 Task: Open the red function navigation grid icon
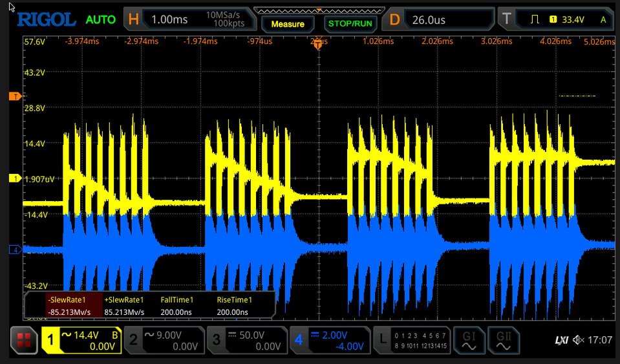pyautogui.click(x=24, y=340)
